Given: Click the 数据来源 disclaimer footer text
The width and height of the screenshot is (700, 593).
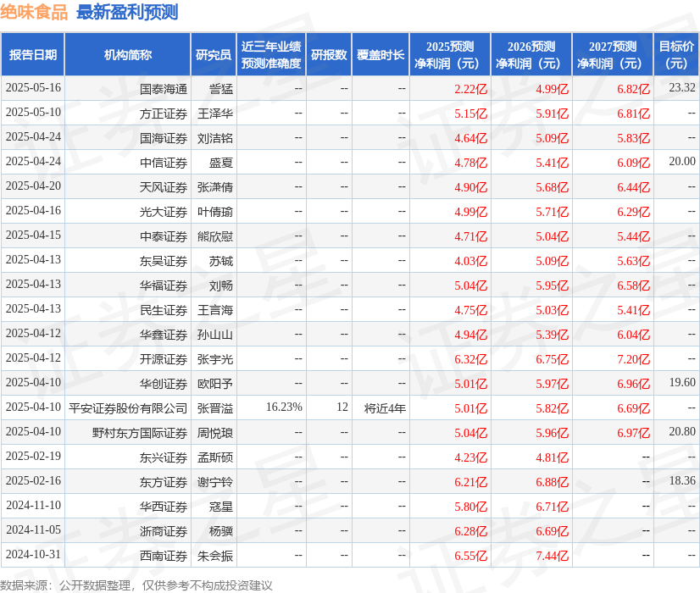Looking at the screenshot, I should pos(136,585).
